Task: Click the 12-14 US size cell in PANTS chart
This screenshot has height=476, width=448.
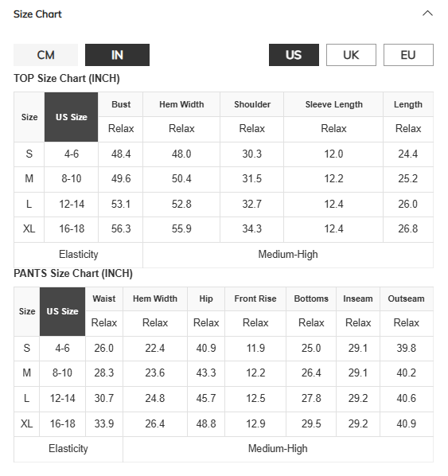Action: click(x=63, y=398)
